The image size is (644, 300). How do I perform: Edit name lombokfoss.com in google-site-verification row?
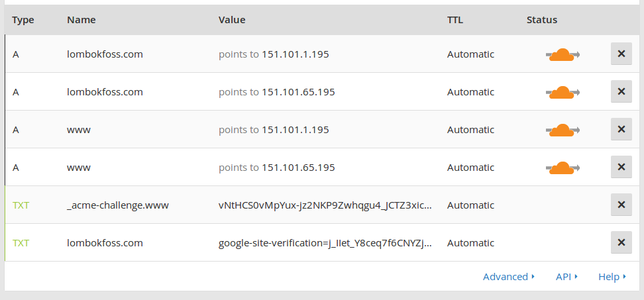105,243
